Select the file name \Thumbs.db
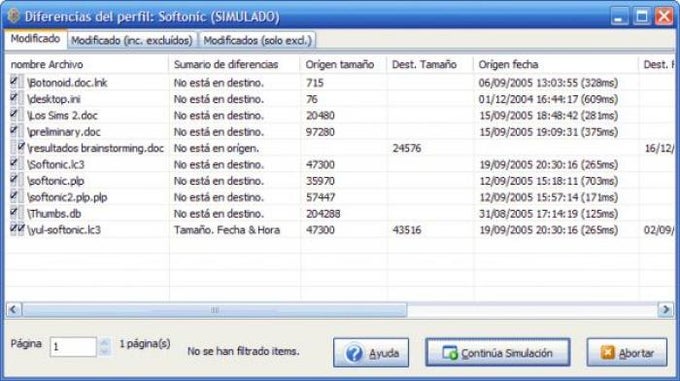This screenshot has width=680, height=381. (54, 214)
